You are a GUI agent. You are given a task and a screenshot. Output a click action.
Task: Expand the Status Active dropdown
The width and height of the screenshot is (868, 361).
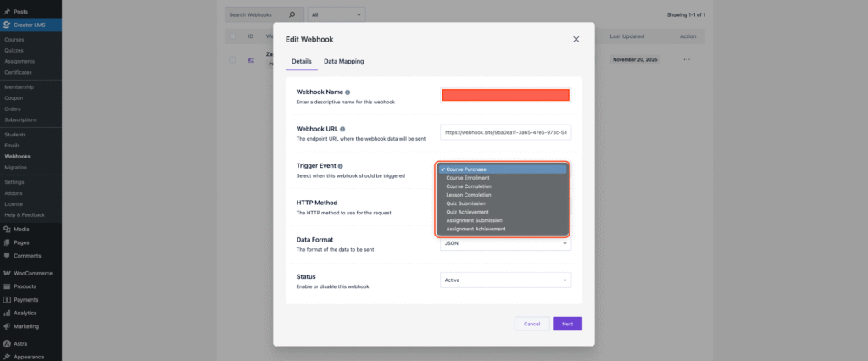pyautogui.click(x=505, y=280)
